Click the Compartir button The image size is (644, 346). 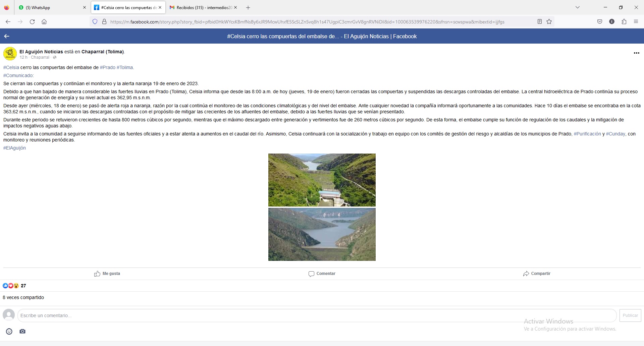coord(537,274)
